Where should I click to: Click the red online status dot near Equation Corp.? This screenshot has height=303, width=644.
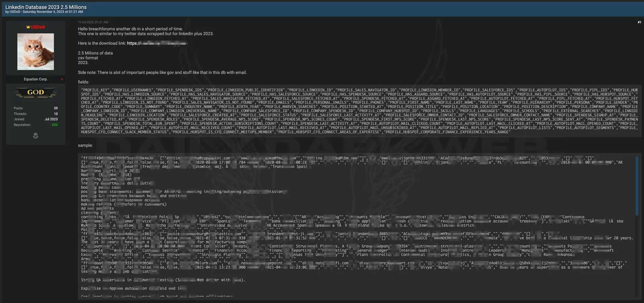coord(62,79)
